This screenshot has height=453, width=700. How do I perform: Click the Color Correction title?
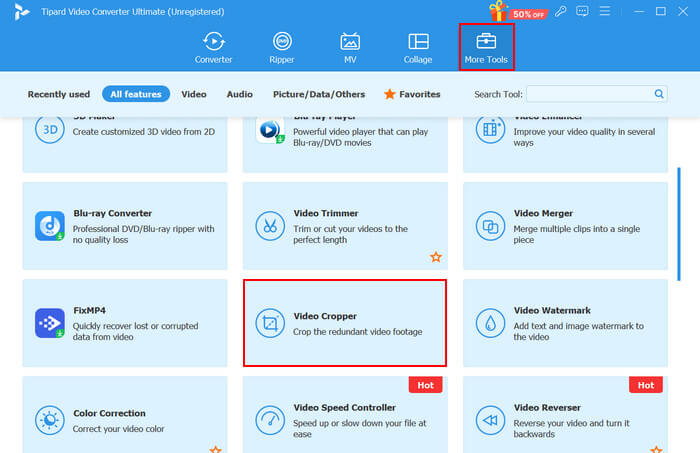109,413
